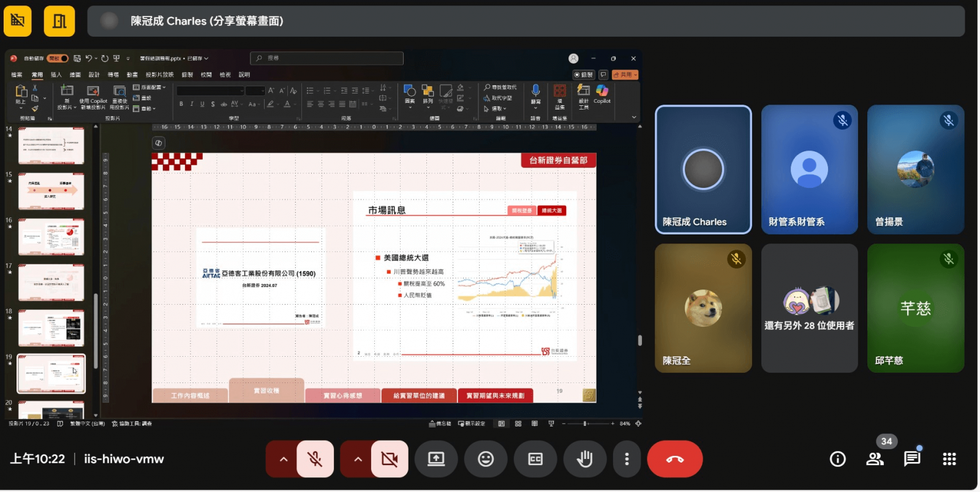The width and height of the screenshot is (980, 492).
Task: Open the 投影片放映 ribbon tab
Action: click(160, 75)
